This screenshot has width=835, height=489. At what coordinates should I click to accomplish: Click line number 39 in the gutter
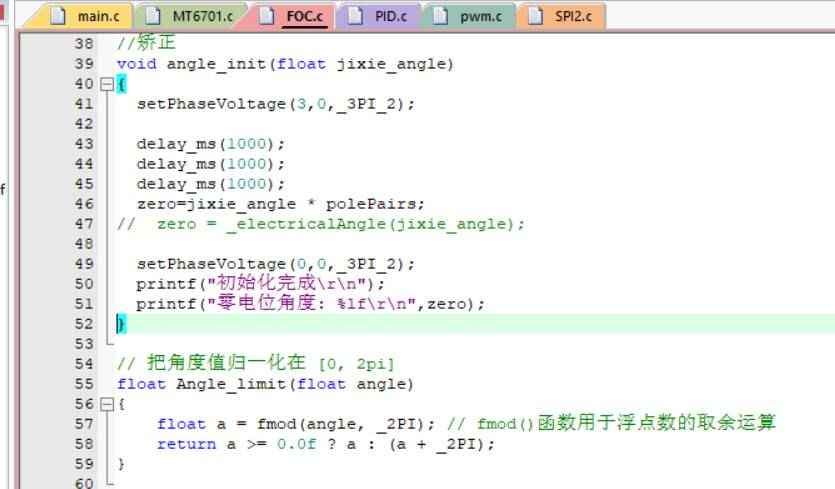[84, 64]
